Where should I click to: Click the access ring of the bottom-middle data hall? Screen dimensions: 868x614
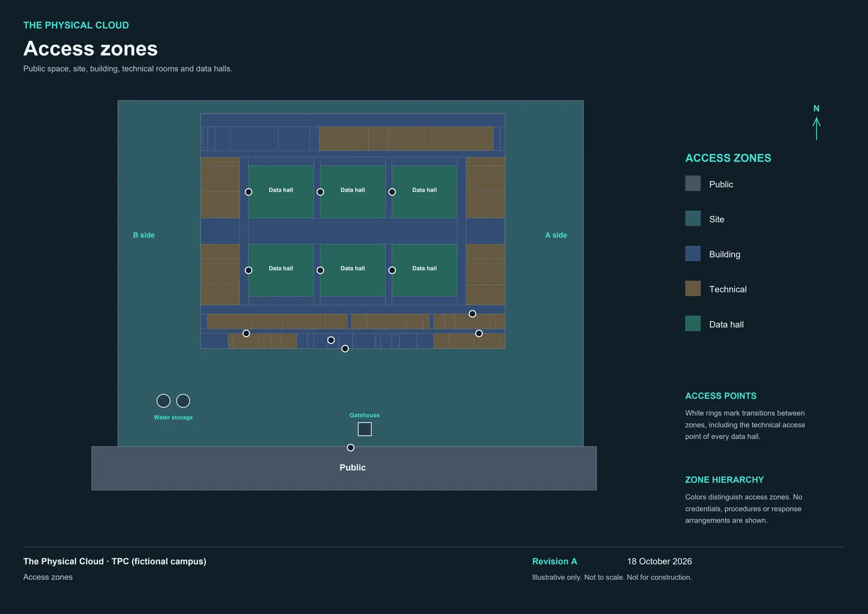[321, 270]
